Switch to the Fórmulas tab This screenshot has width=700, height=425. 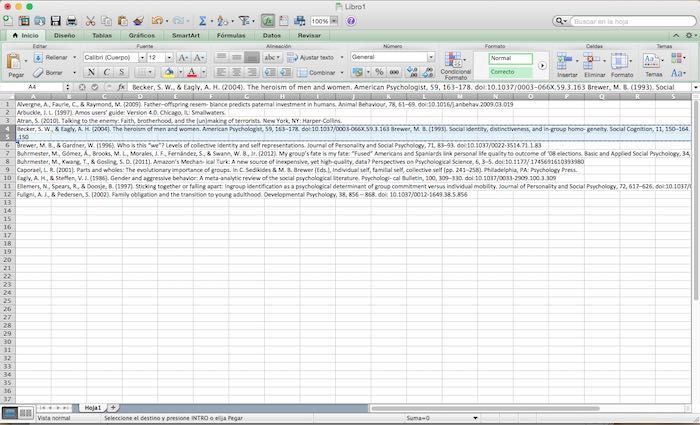coord(231,35)
